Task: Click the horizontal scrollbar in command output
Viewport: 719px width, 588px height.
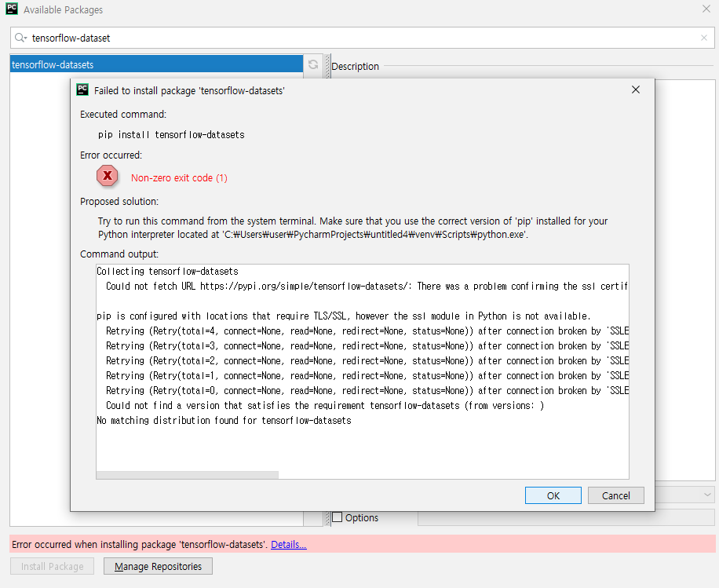Action: coord(187,475)
